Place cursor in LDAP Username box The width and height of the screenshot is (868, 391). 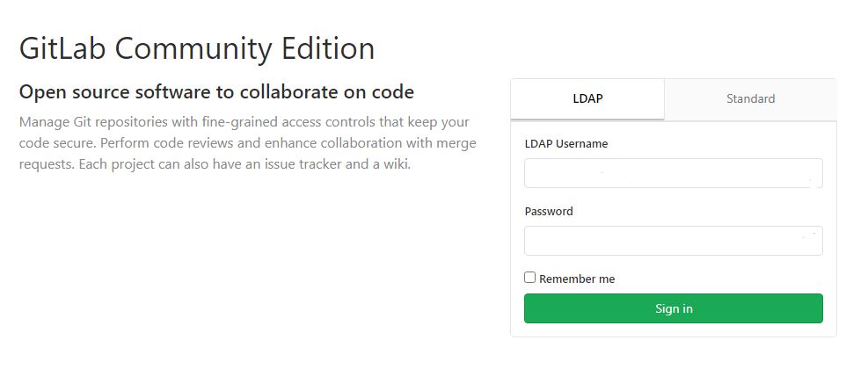tap(673, 173)
